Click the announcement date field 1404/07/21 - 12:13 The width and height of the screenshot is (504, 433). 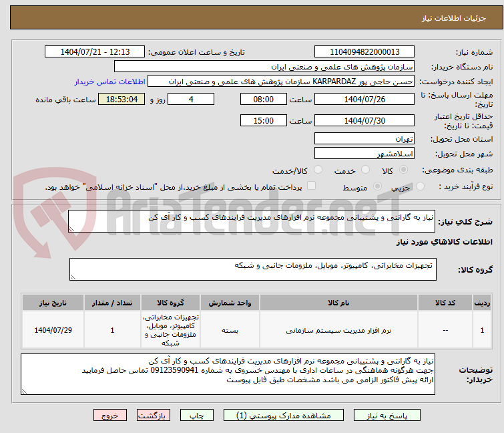[x=95, y=52]
